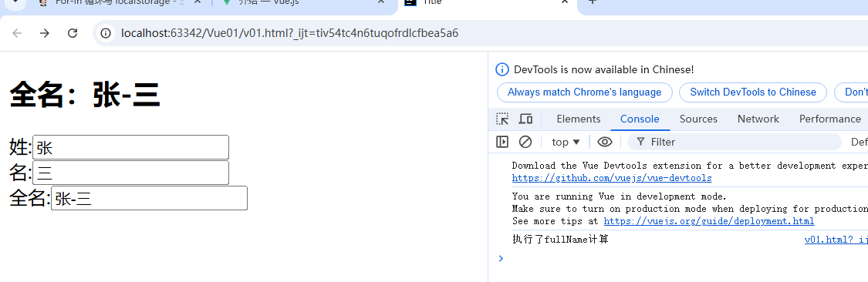Open the tab search dropdown arrow
Image resolution: width=868 pixels, height=282 pixels.
coord(15,2)
